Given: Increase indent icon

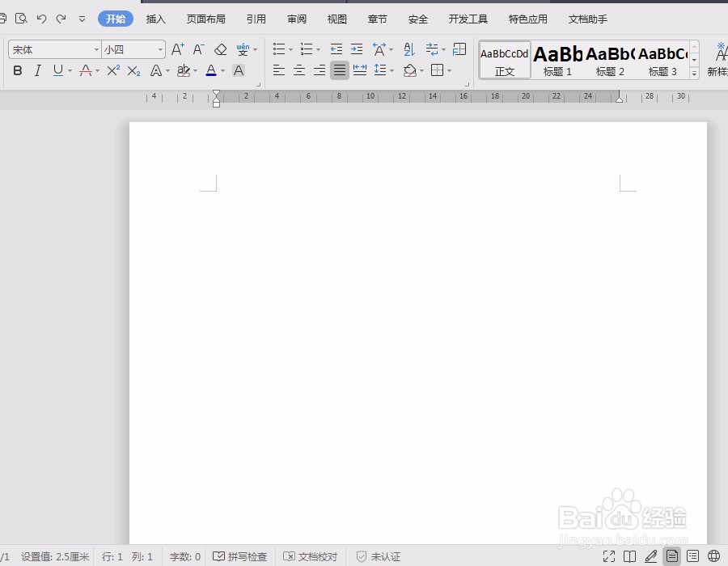Looking at the screenshot, I should (357, 49).
